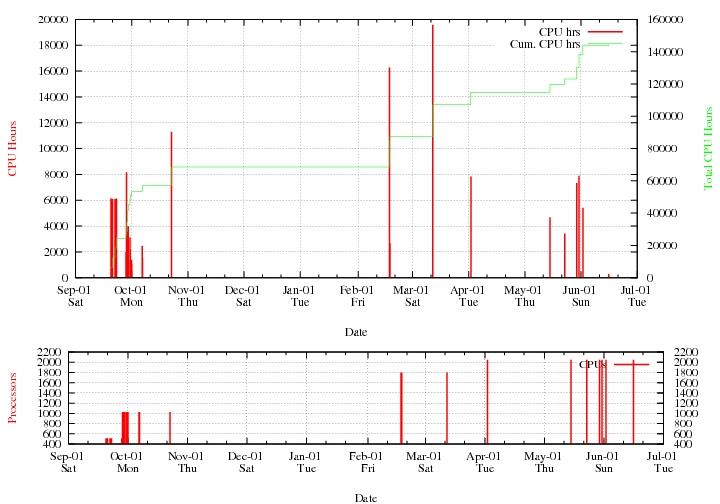Click the 'CPUs' legend in the bottom chart

pyautogui.click(x=592, y=364)
